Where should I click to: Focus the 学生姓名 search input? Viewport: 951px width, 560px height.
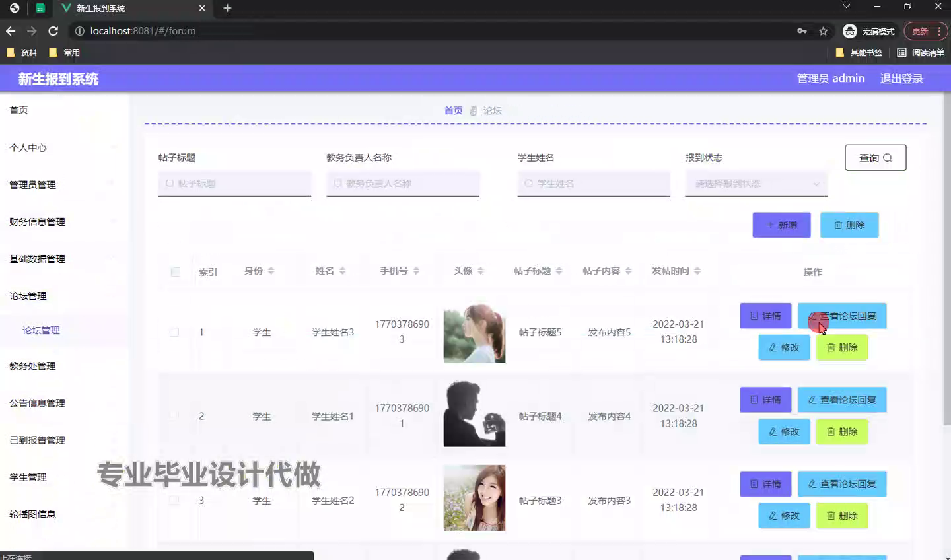coord(594,184)
